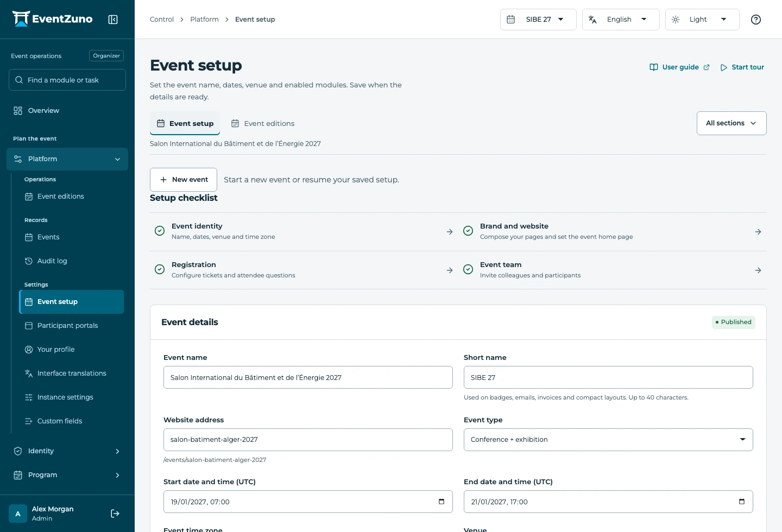This screenshot has height=532, width=782.
Task: Switch to the Event editions tab
Action: [263, 123]
